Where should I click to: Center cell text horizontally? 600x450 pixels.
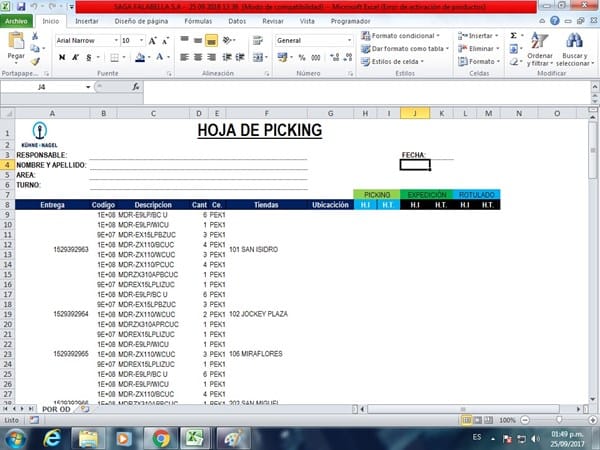[198, 57]
